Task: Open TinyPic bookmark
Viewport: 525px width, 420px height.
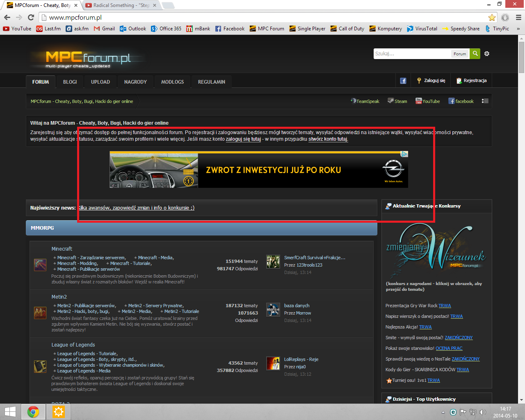Action: click(497, 29)
